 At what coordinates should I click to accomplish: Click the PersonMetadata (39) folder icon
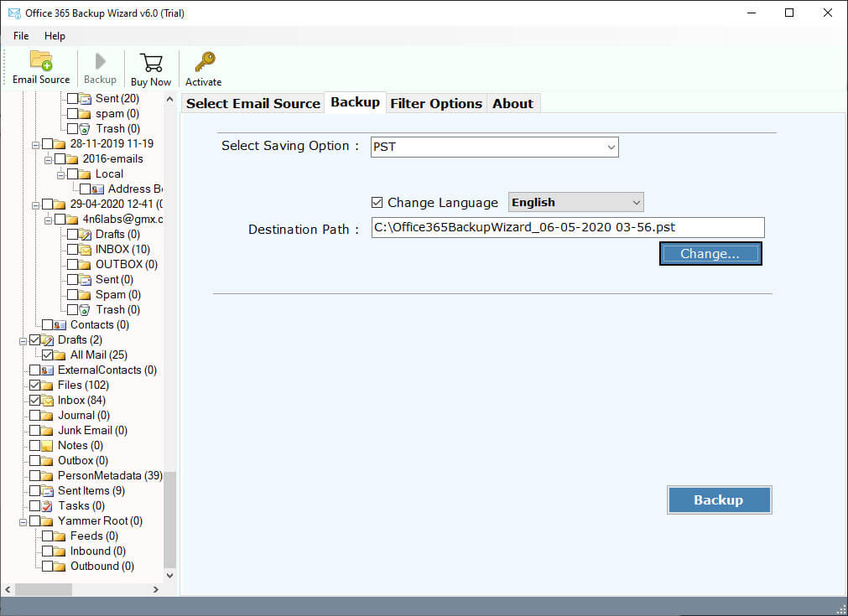tap(48, 476)
